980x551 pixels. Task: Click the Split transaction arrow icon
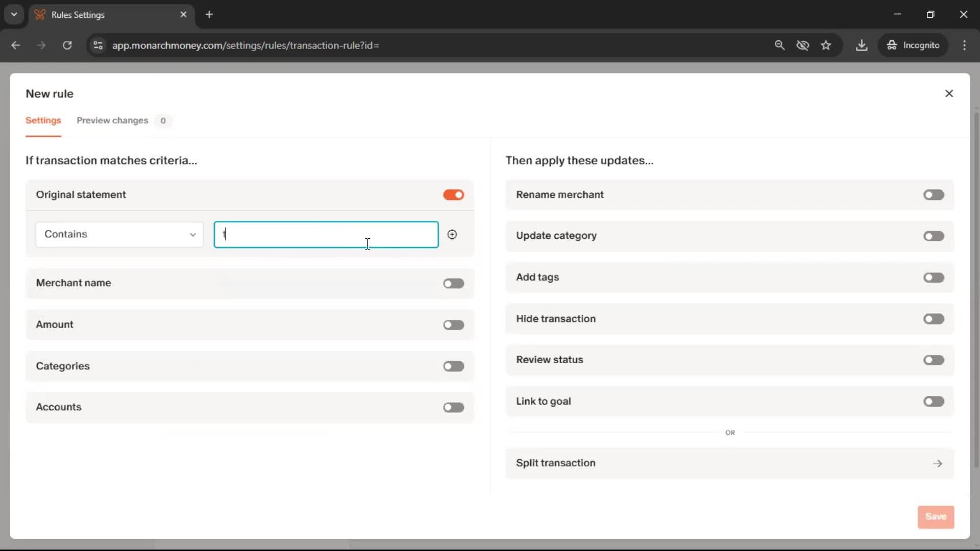click(937, 463)
